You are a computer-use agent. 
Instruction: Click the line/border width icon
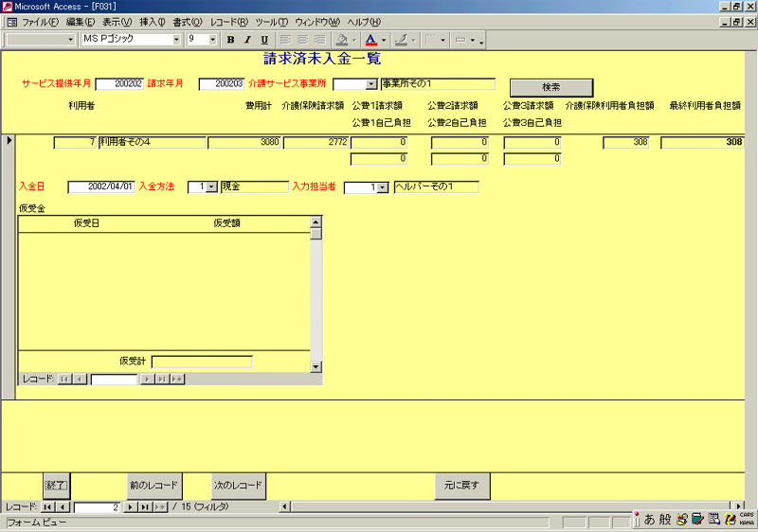point(431,40)
